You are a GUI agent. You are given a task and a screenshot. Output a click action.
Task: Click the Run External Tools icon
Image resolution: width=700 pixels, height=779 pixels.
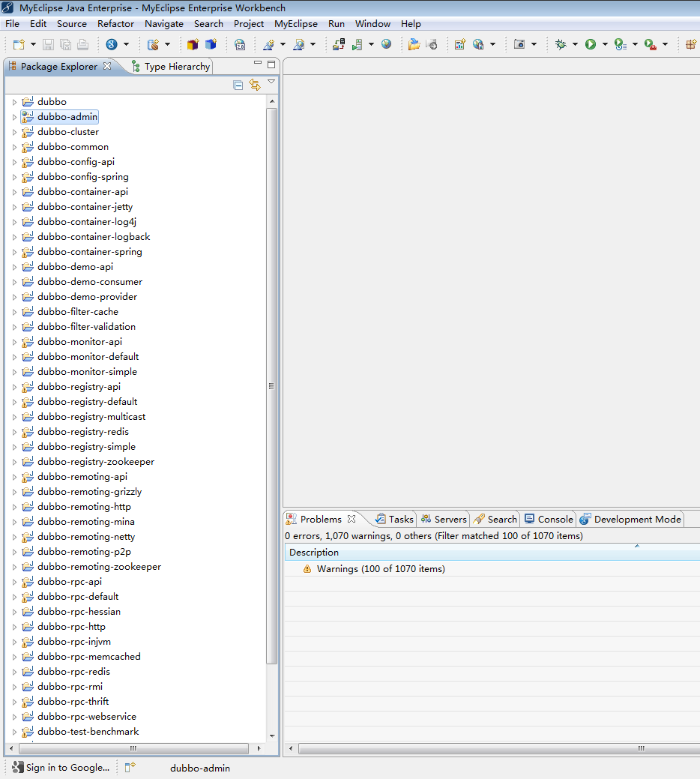click(650, 45)
